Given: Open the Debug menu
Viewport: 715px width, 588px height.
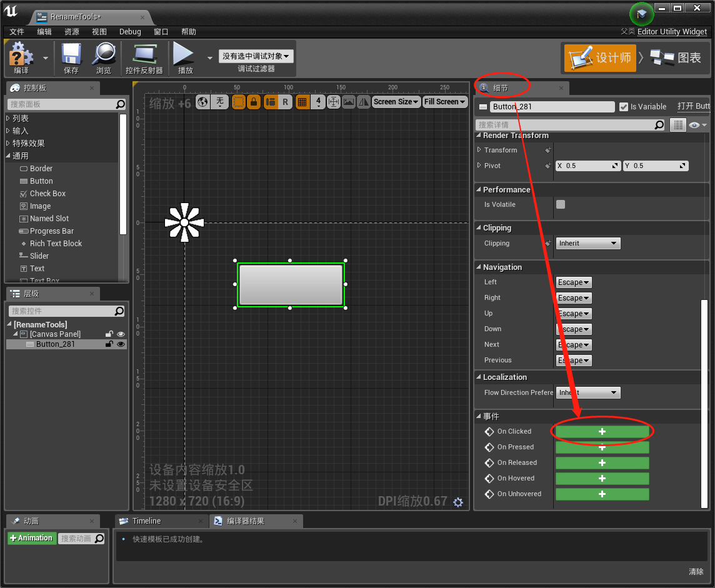Looking at the screenshot, I should coord(130,31).
